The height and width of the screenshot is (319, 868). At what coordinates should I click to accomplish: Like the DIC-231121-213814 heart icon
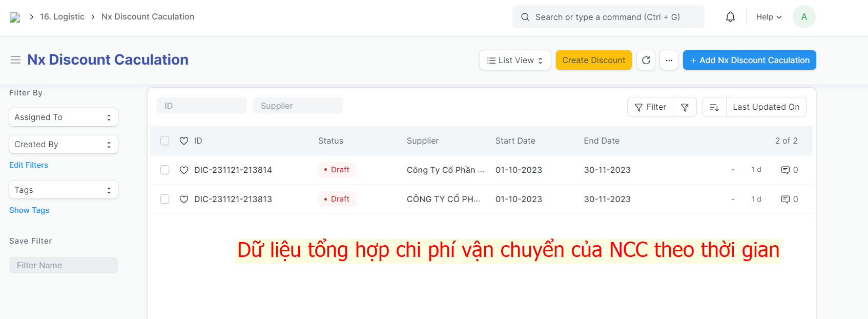(184, 170)
